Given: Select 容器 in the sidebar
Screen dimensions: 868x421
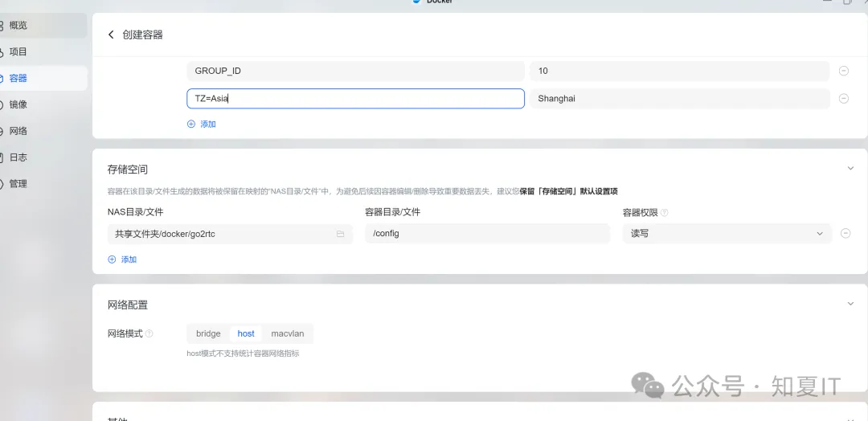Looking at the screenshot, I should coord(18,79).
